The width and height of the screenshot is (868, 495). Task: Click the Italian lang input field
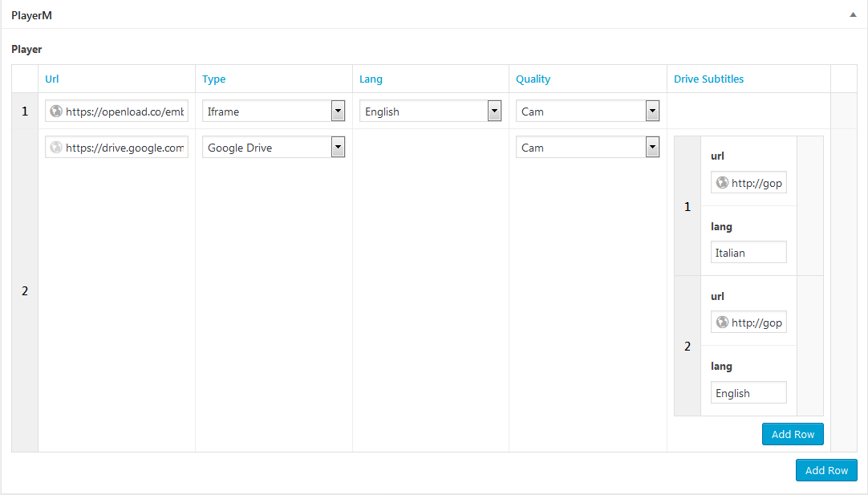pyautogui.click(x=748, y=253)
